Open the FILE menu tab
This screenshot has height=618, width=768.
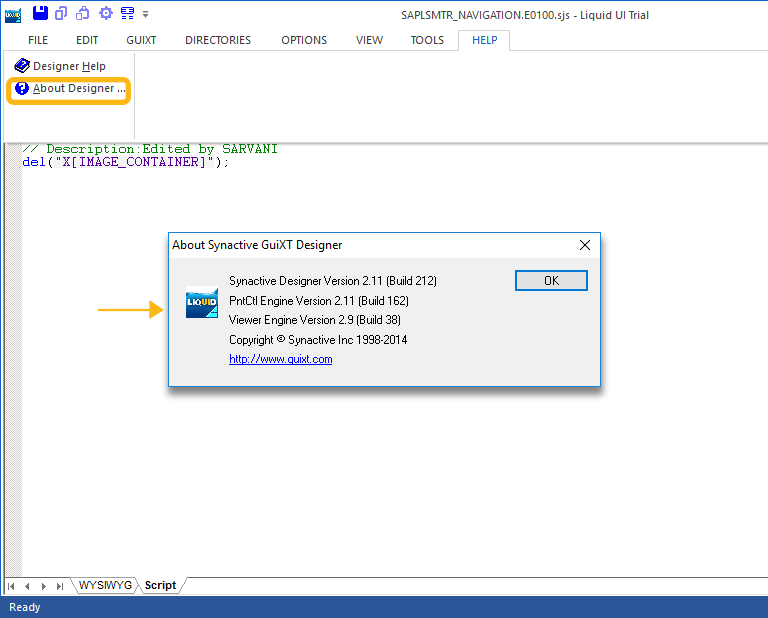38,40
